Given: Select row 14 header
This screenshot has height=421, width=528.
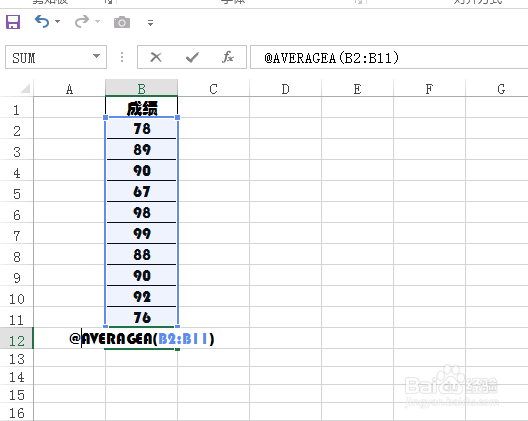Looking at the screenshot, I should (x=16, y=376).
